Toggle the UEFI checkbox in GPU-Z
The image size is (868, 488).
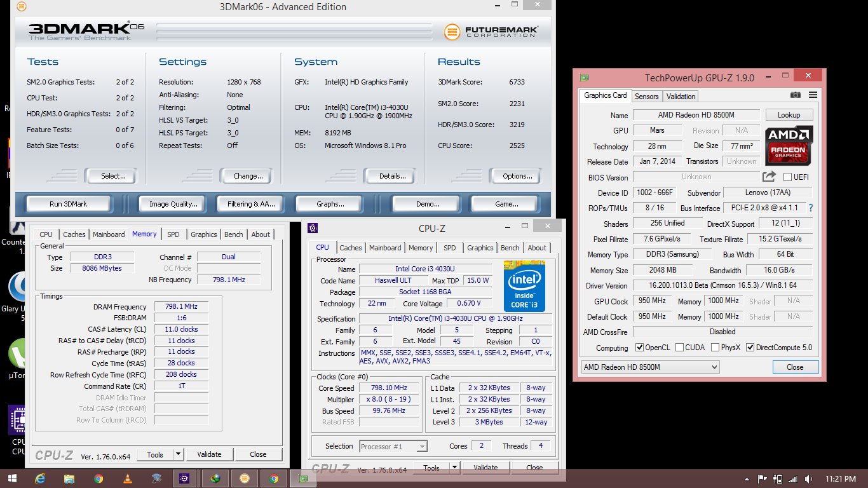788,177
